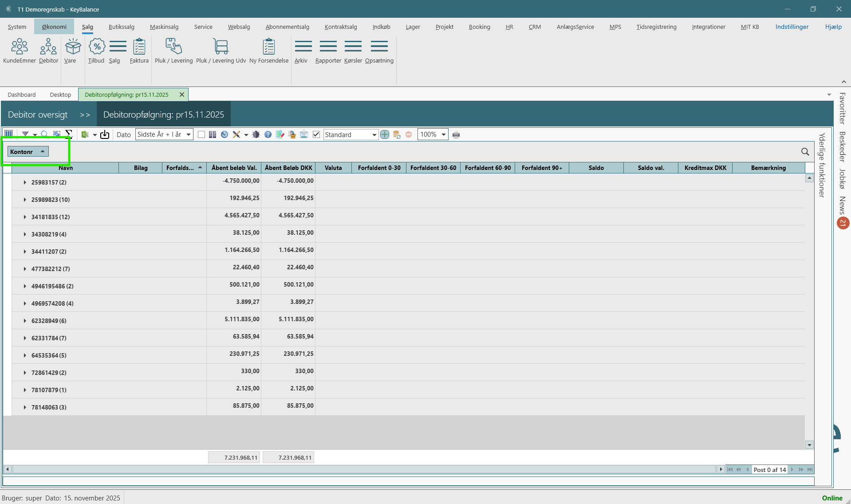Image resolution: width=851 pixels, height=504 pixels.
Task: Expand the row for account 34181835
Action: [x=25, y=217]
